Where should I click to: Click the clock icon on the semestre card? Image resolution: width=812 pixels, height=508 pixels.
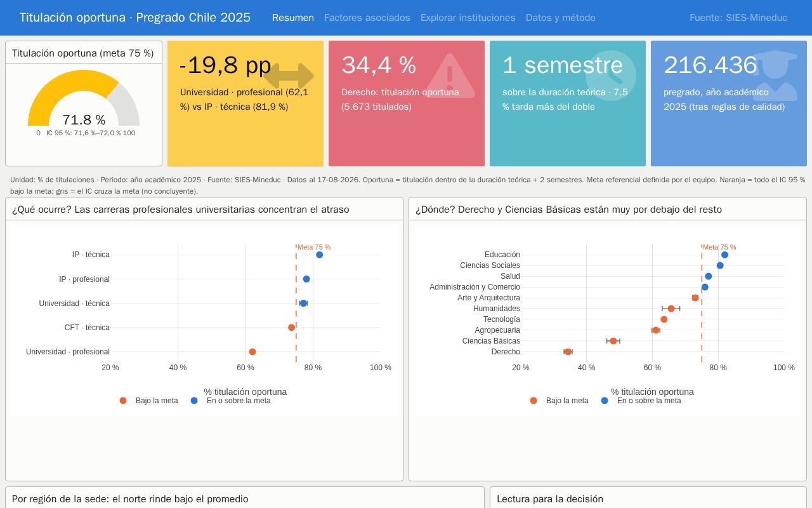pos(611,76)
